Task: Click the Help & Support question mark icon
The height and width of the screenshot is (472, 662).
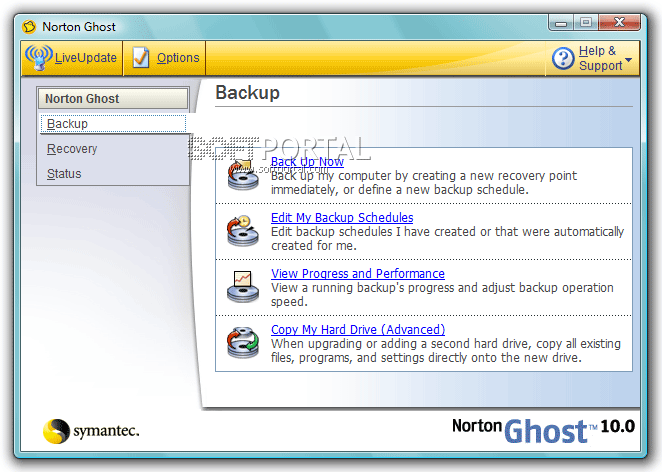Action: [563, 59]
